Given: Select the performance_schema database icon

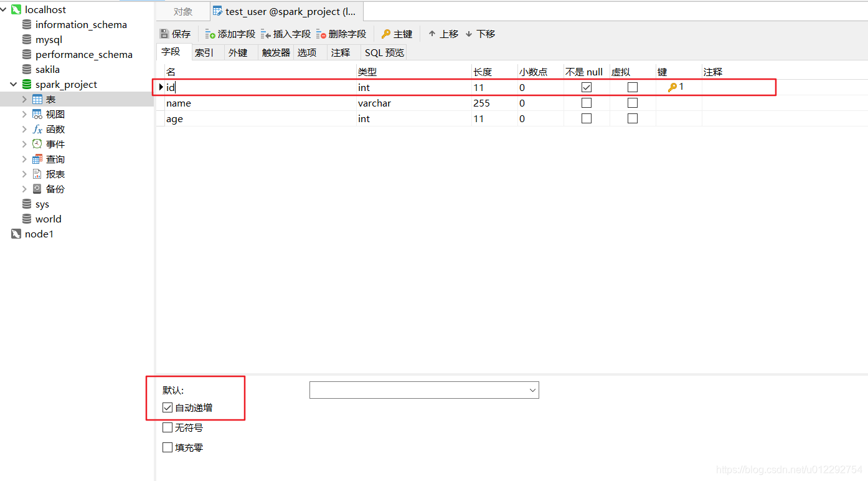Looking at the screenshot, I should tap(27, 54).
